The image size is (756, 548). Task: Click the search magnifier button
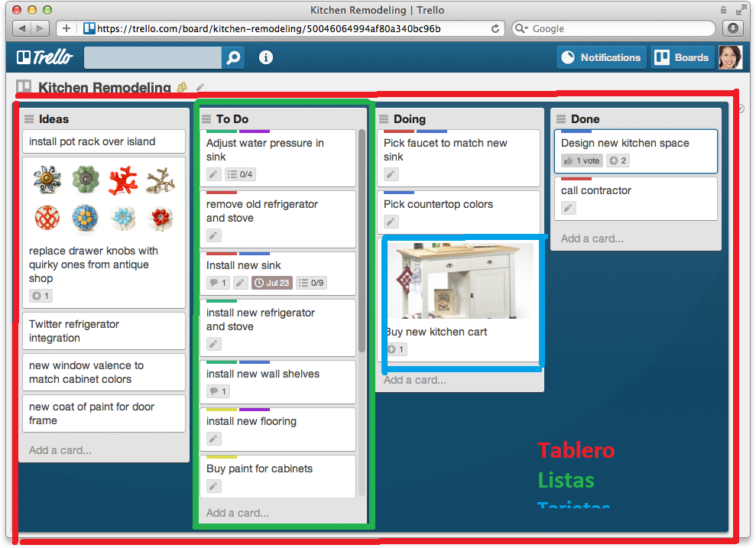click(233, 58)
